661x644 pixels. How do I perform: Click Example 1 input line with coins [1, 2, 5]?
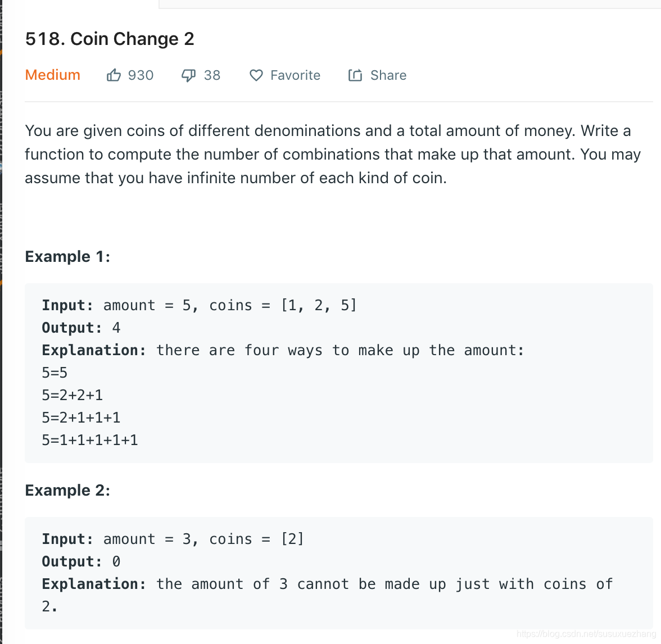tap(199, 305)
